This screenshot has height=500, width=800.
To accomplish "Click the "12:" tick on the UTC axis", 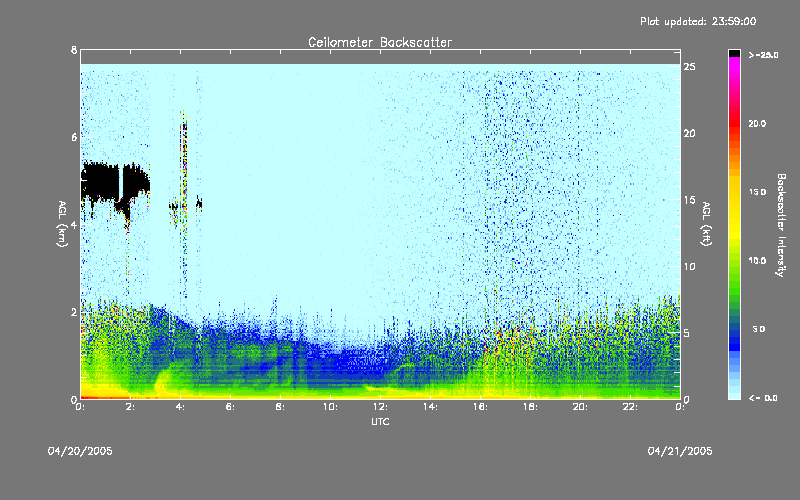I will (x=380, y=407).
